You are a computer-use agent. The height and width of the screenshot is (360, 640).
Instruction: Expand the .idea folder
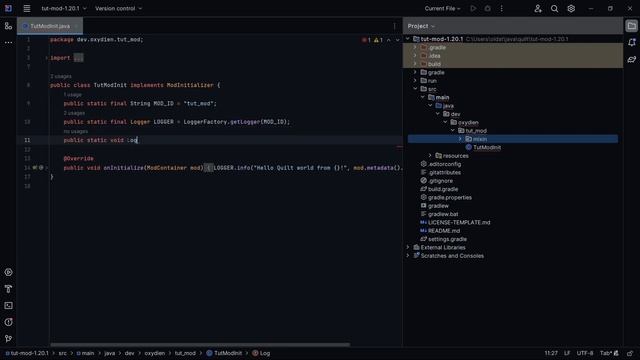pyautogui.click(x=415, y=56)
